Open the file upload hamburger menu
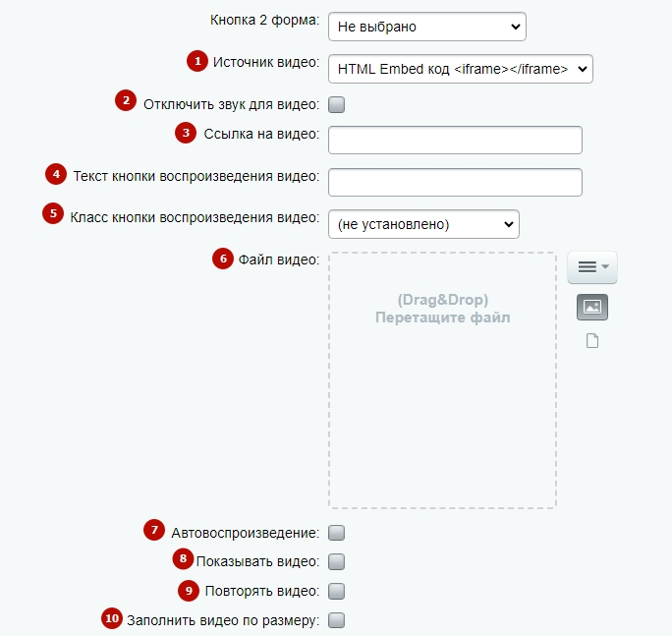The height and width of the screenshot is (636, 672). (592, 267)
